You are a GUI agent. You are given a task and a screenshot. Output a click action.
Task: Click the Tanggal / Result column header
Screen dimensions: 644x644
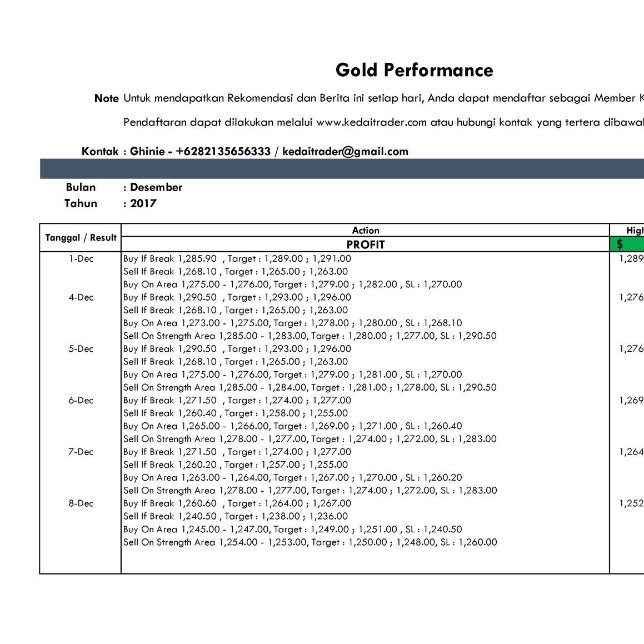click(x=80, y=237)
